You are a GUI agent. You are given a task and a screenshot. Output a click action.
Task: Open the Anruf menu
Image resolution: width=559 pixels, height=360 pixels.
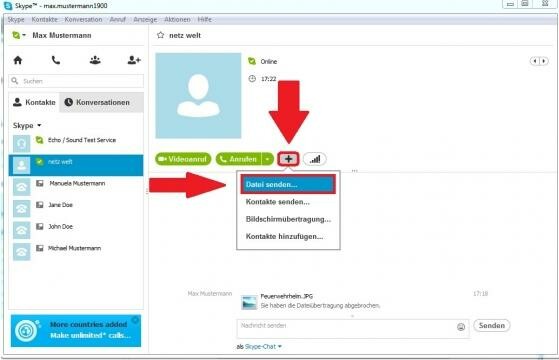click(118, 19)
